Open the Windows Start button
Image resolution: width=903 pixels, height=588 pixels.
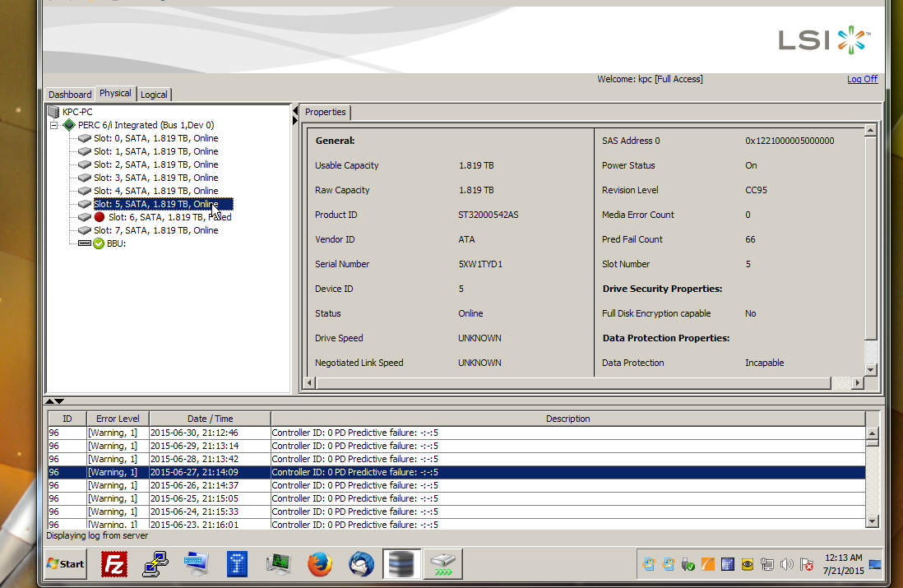tap(67, 564)
